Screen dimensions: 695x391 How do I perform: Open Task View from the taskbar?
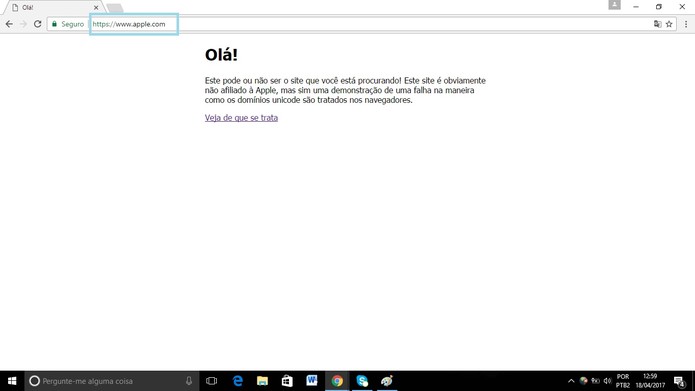[211, 381]
